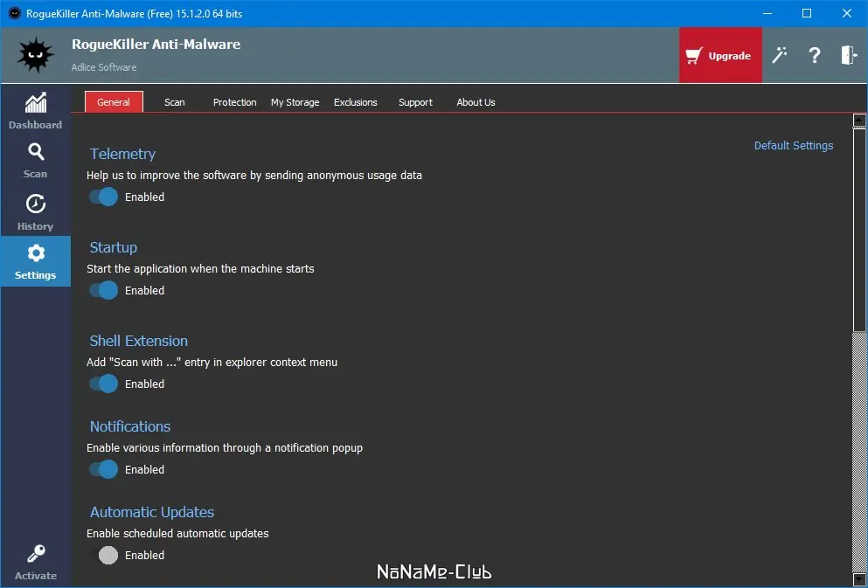Click the Shell Extension heading

138,341
